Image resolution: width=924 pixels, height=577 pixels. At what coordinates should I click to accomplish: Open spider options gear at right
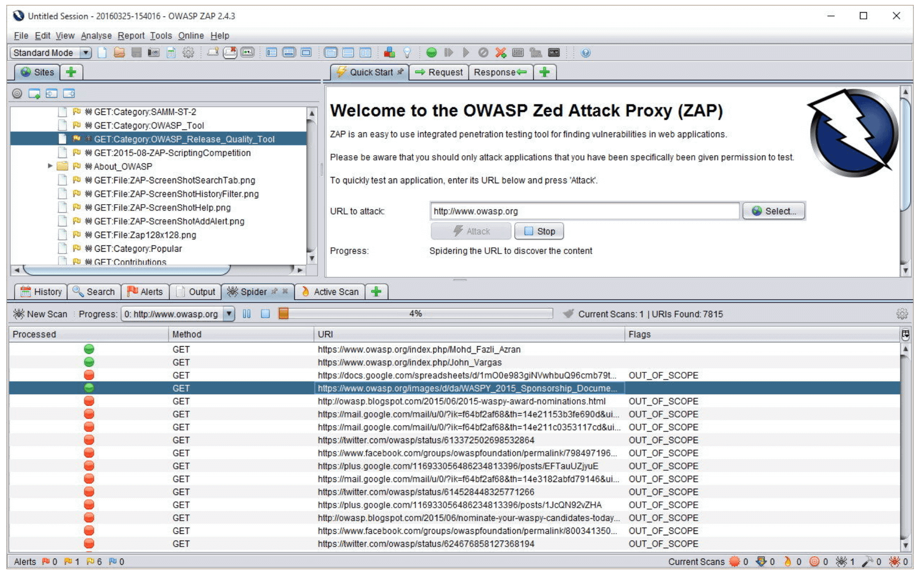902,314
